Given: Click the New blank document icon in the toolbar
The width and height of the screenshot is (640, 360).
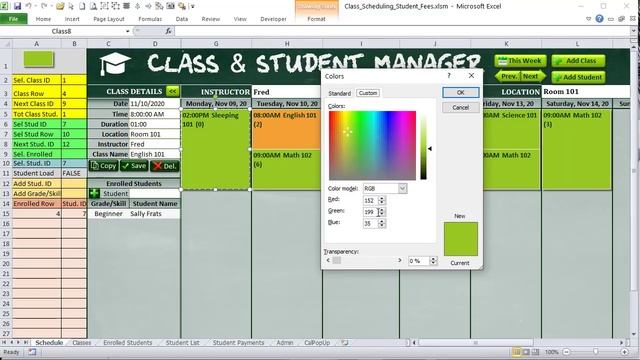Looking at the screenshot, I should pyautogui.click(x=82, y=6).
